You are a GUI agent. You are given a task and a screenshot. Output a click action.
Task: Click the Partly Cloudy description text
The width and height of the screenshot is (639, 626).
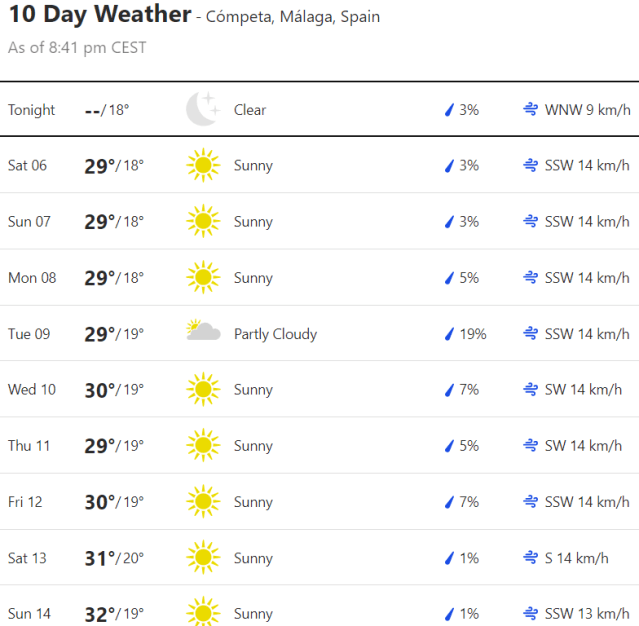click(275, 334)
